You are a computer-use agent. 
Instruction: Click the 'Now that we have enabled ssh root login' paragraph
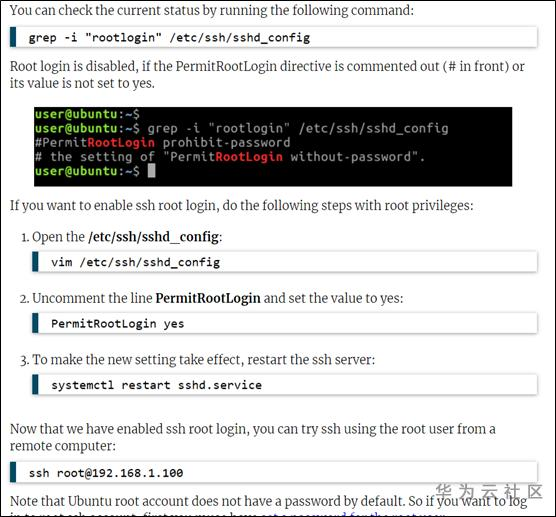click(x=252, y=437)
